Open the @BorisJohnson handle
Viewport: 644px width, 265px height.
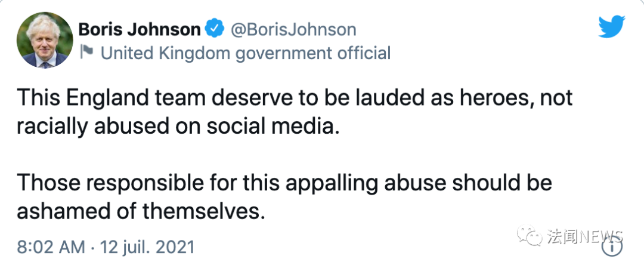(293, 29)
